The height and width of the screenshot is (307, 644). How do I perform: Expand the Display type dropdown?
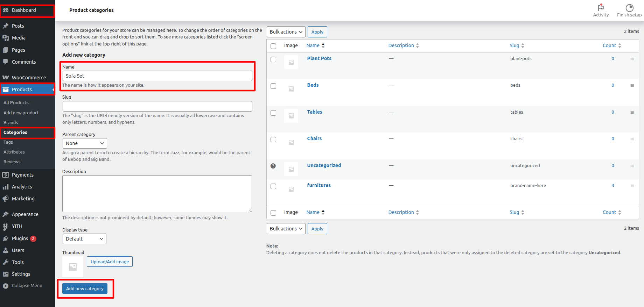[x=84, y=239]
